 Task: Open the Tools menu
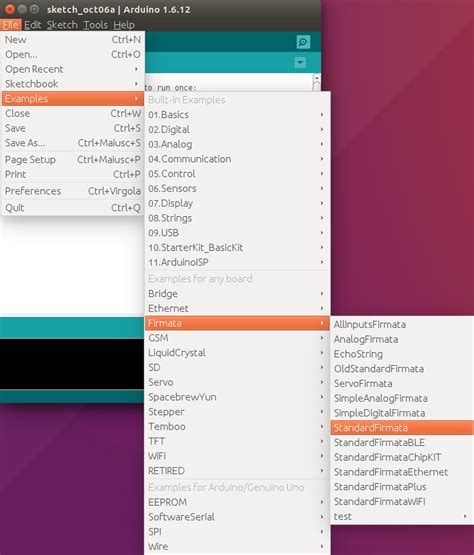(96, 25)
